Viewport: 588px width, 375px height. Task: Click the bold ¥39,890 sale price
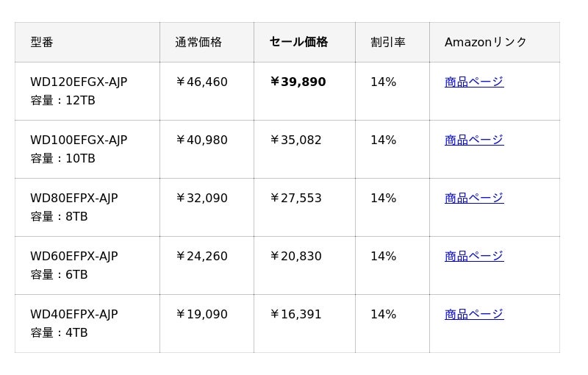(x=298, y=82)
